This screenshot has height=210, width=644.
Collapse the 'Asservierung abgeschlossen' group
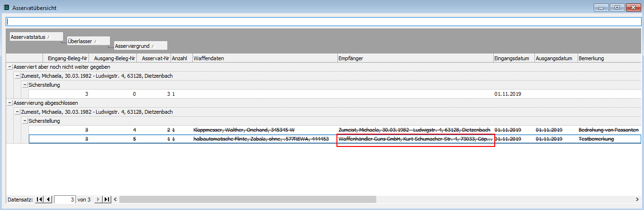tap(10, 103)
